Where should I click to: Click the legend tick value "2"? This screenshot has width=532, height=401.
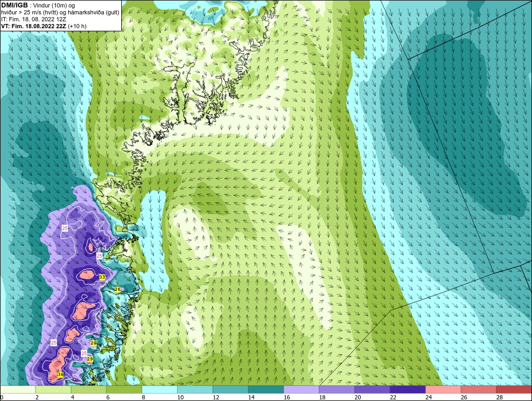tap(37, 397)
